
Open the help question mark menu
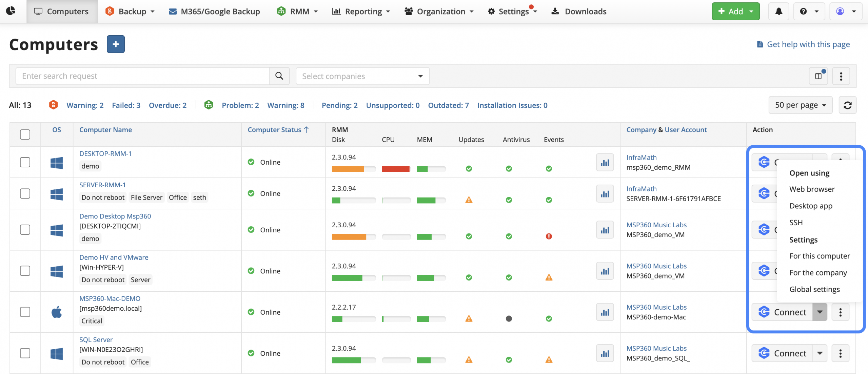click(809, 12)
